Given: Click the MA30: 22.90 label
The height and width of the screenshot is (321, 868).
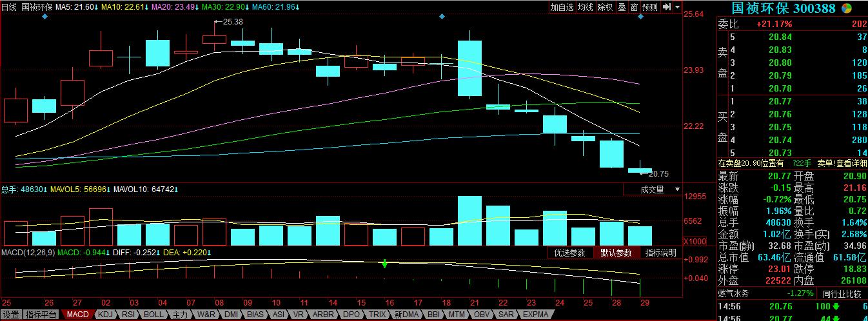Looking at the screenshot, I should (226, 7).
